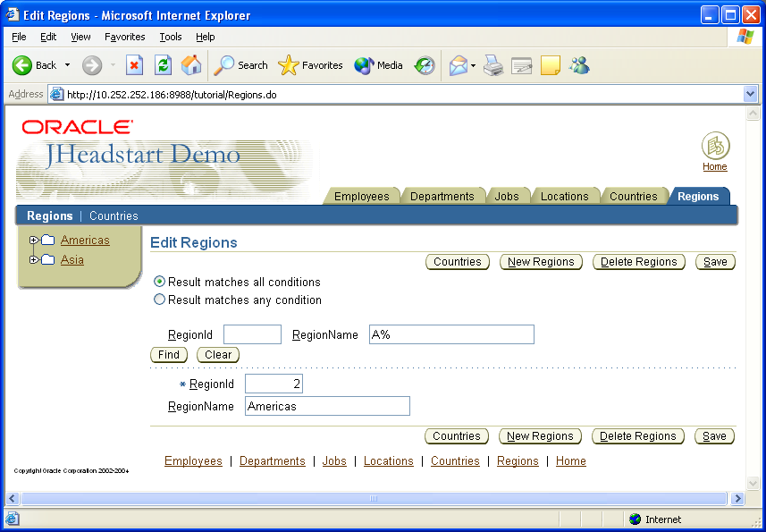
Task: Click the browser Refresh icon
Action: 163,65
